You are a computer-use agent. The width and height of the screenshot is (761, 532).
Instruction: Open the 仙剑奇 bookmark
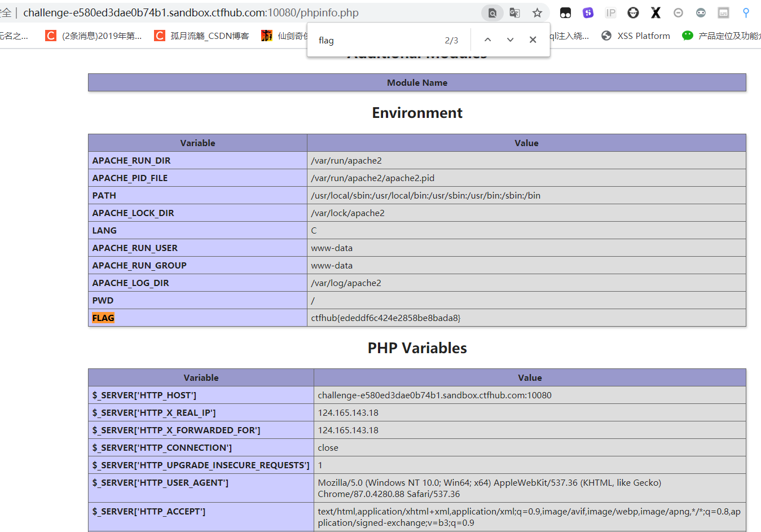(284, 36)
